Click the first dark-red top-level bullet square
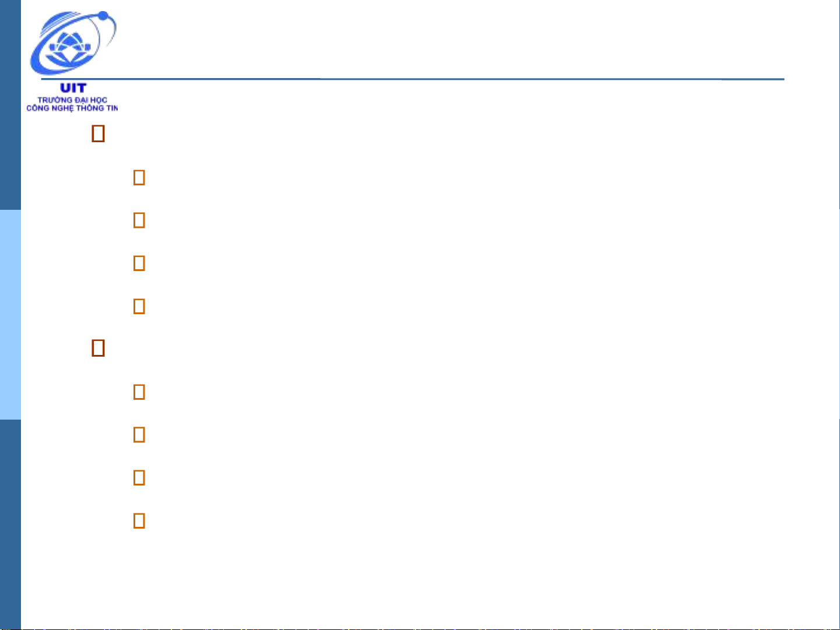Viewport: 840px width, 630px height. [98, 134]
